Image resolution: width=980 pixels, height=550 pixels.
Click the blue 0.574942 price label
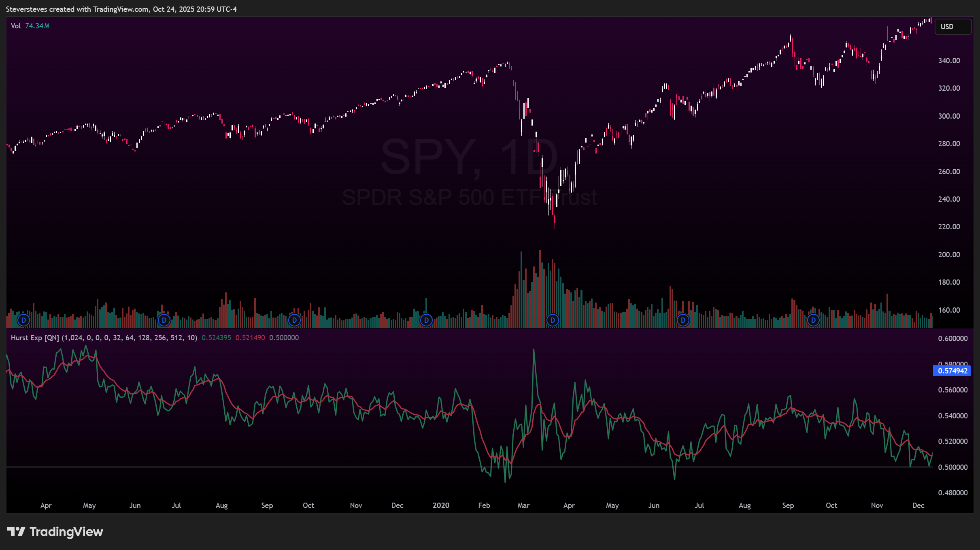[x=952, y=371]
